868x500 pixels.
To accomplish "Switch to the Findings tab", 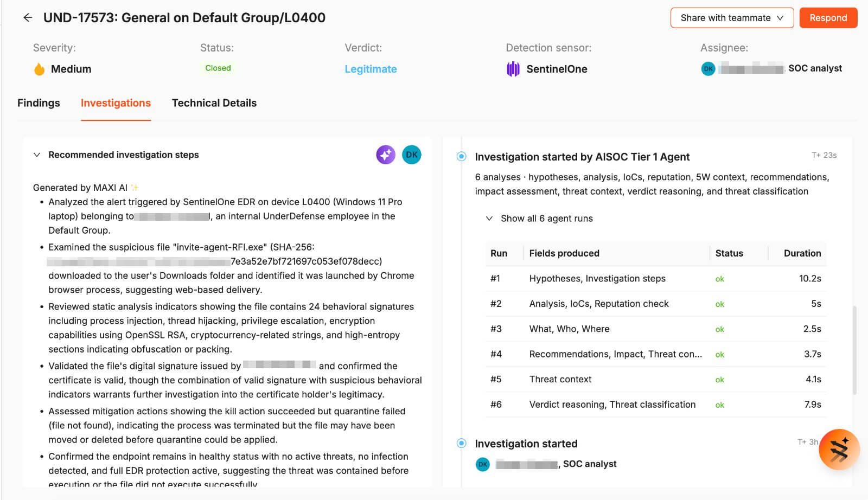I will tap(39, 103).
